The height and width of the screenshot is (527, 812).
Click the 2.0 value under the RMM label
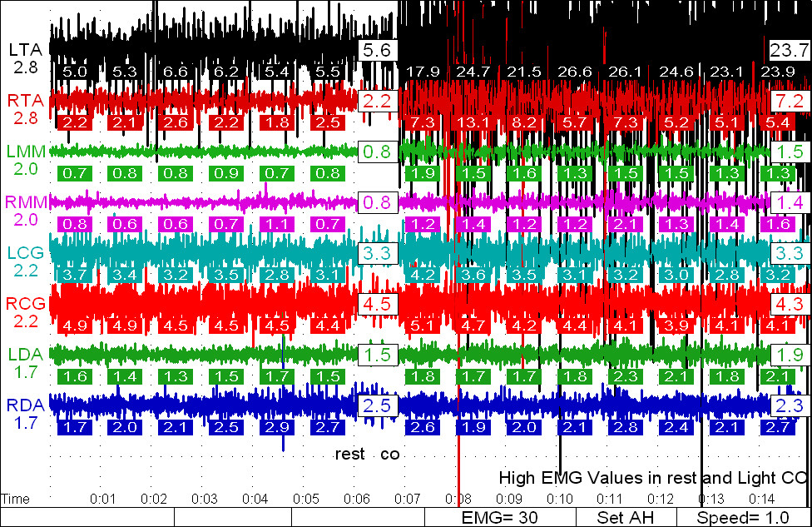click(26, 220)
